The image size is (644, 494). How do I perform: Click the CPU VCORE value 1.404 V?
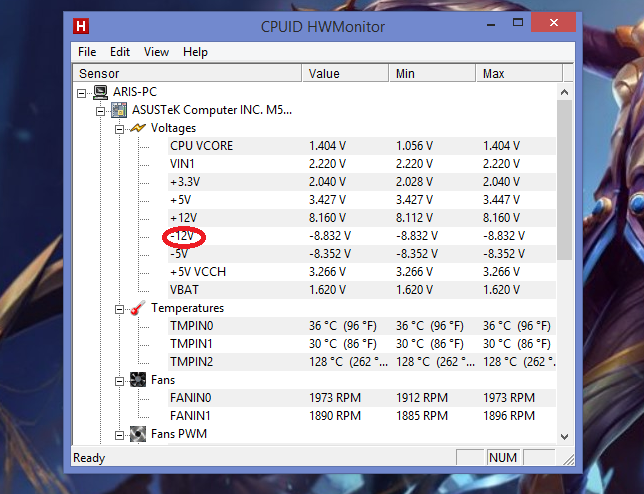pyautogui.click(x=327, y=146)
